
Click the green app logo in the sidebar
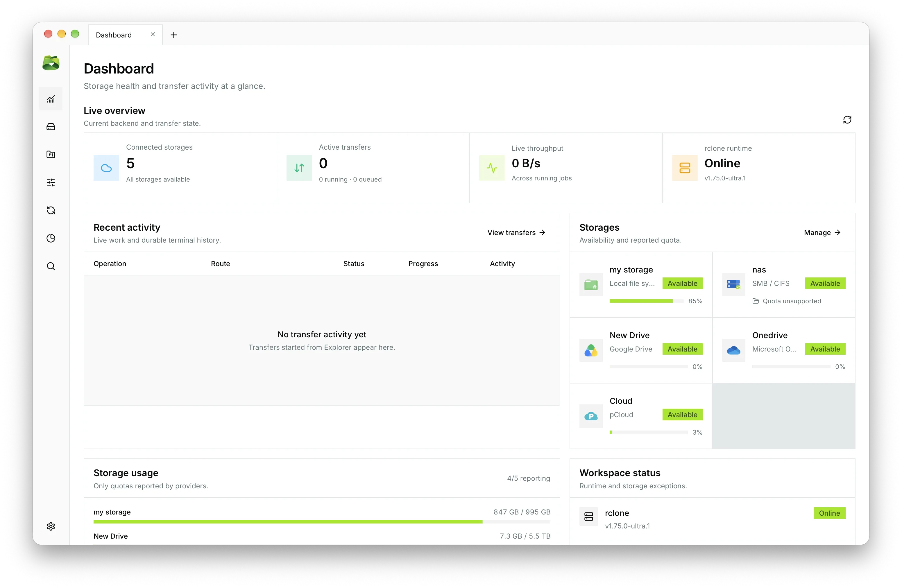[x=51, y=63]
